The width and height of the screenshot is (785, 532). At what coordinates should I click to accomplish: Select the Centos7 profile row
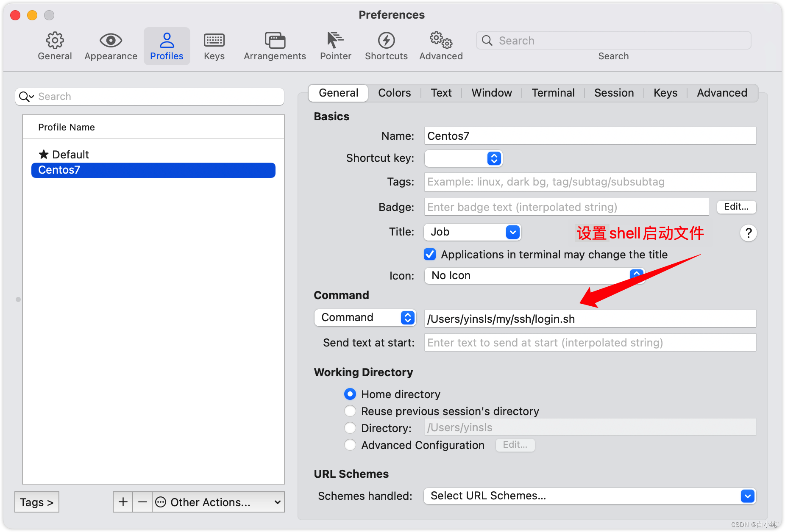(x=153, y=170)
